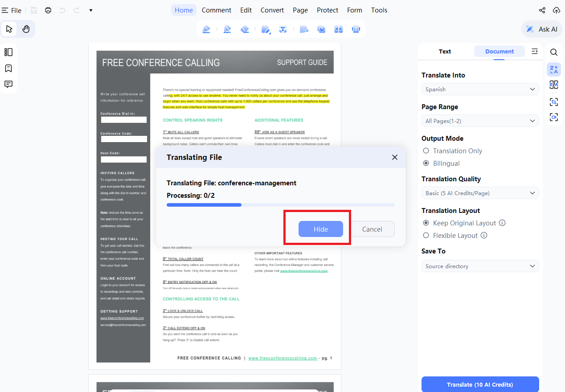Image resolution: width=565 pixels, height=392 pixels.
Task: Select the add text box tool
Action: pos(283,29)
